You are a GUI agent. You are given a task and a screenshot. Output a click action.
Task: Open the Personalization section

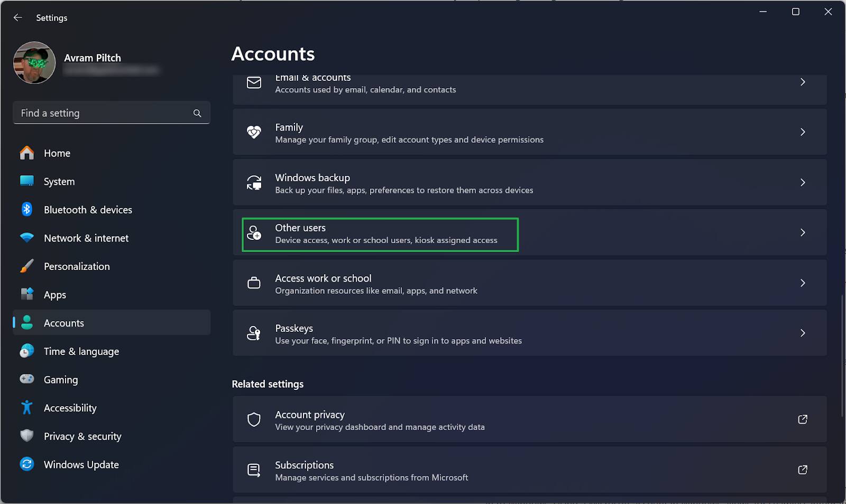(77, 267)
